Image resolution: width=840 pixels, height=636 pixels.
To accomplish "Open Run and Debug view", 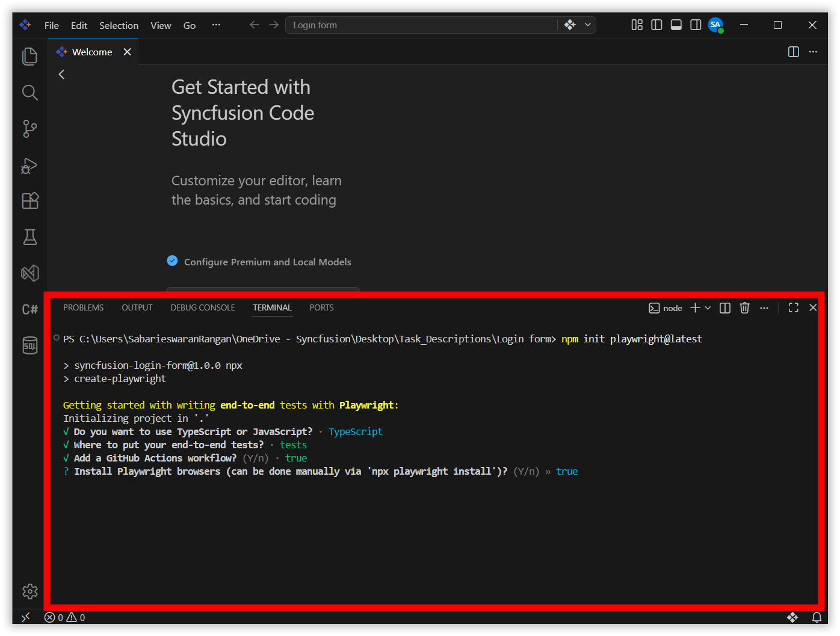I will (x=29, y=165).
